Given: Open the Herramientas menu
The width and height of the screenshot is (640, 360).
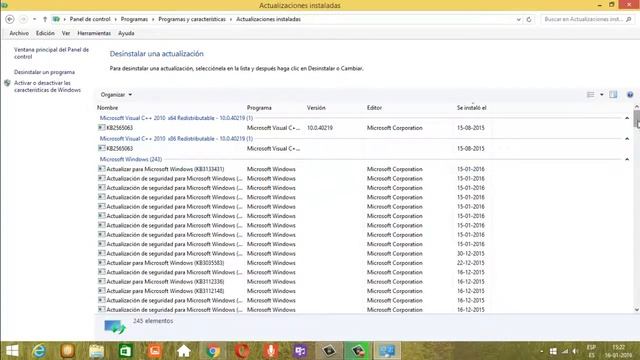Looking at the screenshot, I should pos(94,33).
